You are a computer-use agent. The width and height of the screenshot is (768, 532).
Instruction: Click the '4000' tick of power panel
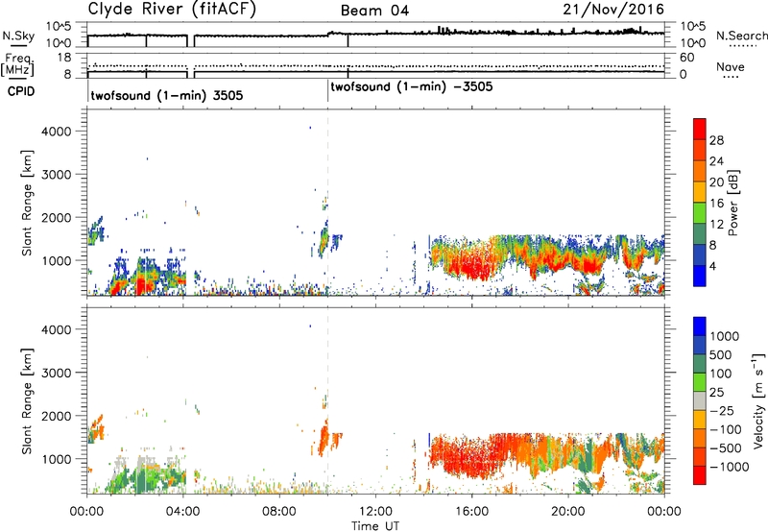(x=57, y=132)
